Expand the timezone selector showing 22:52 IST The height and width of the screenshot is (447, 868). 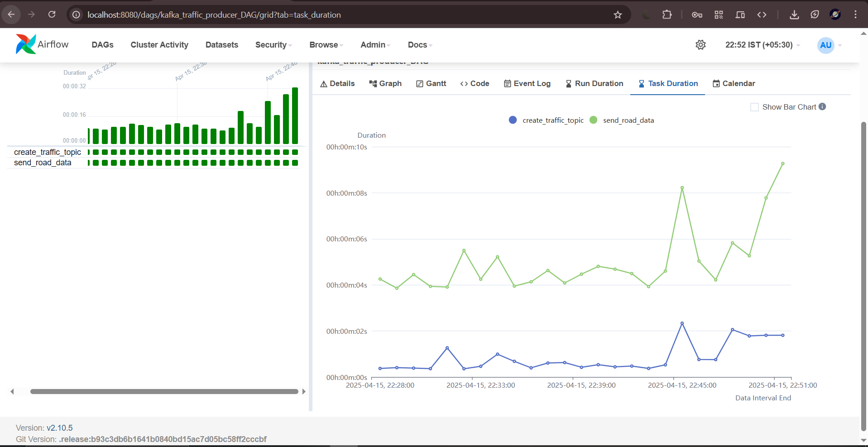point(762,45)
